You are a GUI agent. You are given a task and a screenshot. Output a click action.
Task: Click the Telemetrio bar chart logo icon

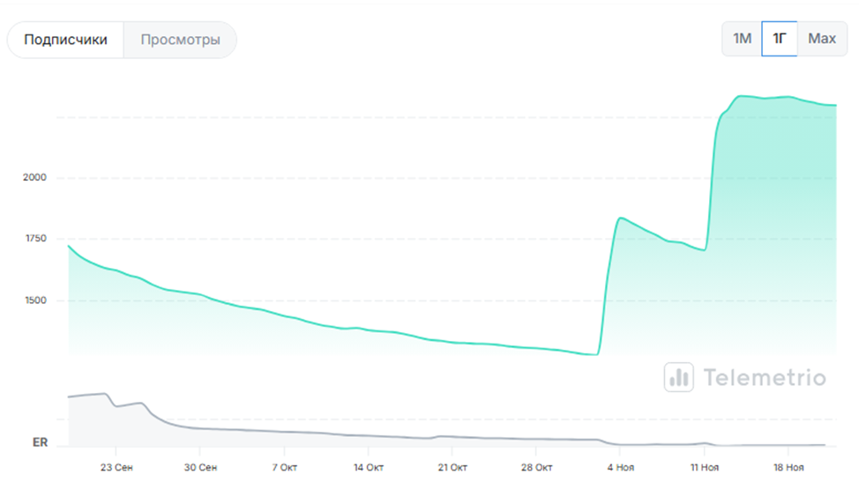pos(679,377)
